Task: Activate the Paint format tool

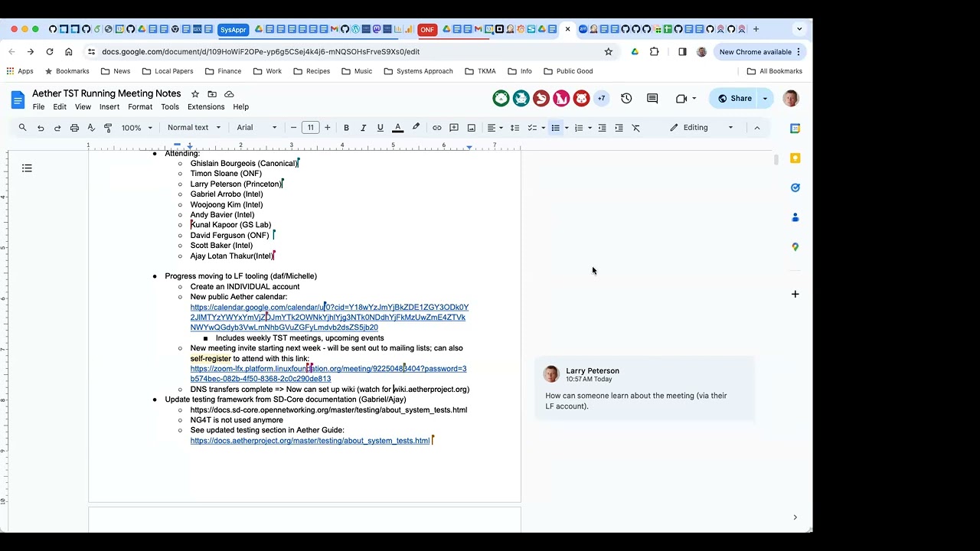Action: [x=108, y=128]
